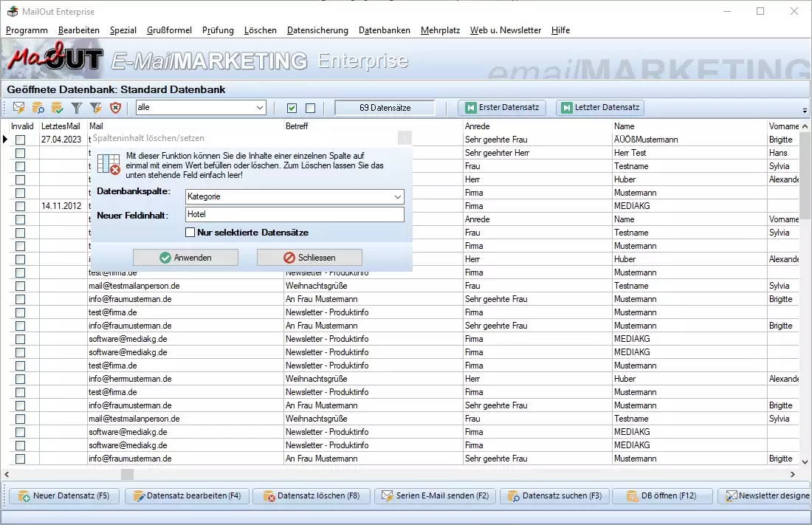Tick Invalid checkbox in the first row

(21, 140)
